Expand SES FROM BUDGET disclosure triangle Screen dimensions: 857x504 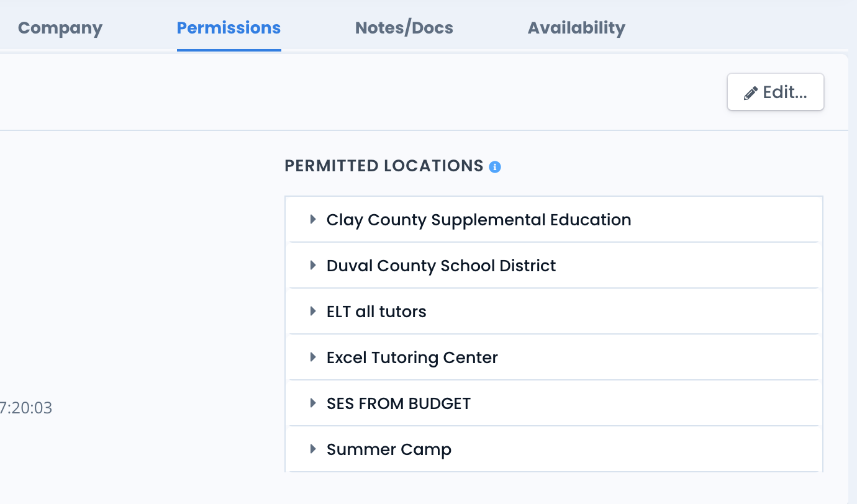[x=313, y=403]
